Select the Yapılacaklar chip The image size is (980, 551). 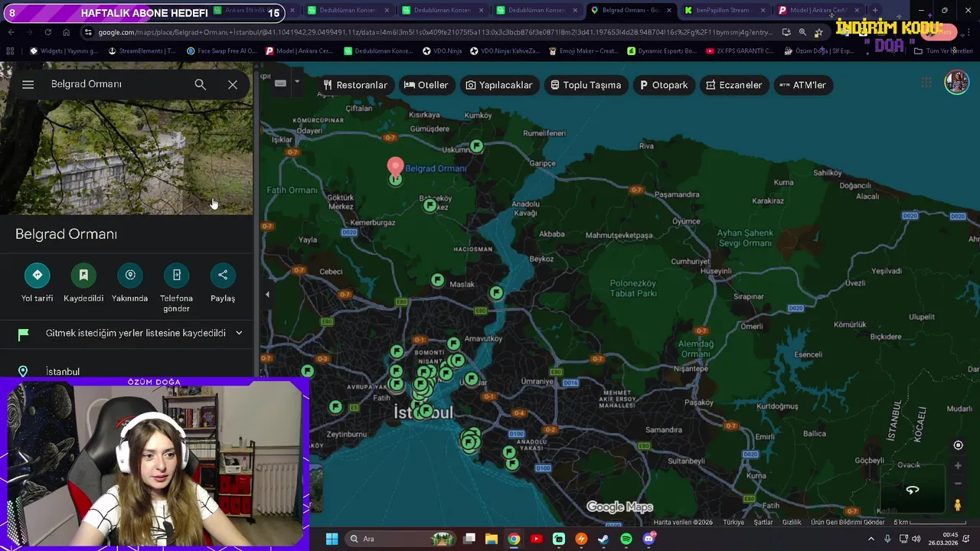[x=498, y=85]
